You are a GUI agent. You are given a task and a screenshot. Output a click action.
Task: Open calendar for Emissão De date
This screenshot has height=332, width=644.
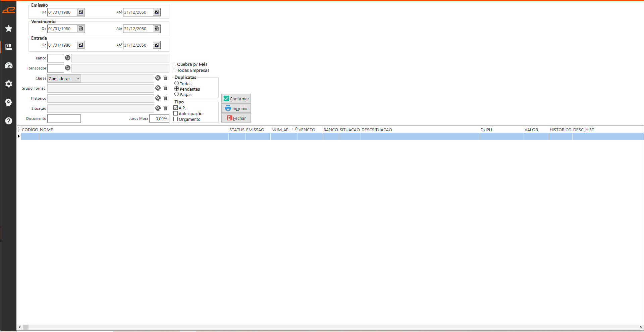(x=81, y=12)
